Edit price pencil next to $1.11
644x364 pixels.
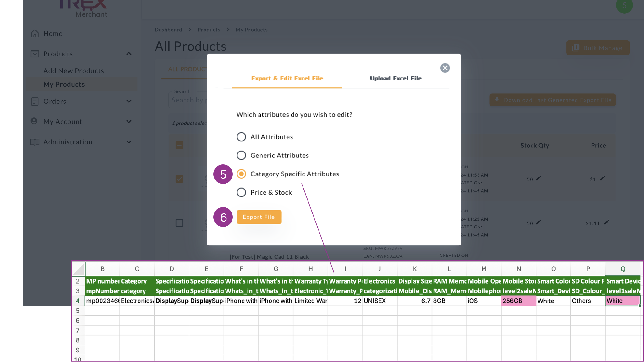coord(607,222)
